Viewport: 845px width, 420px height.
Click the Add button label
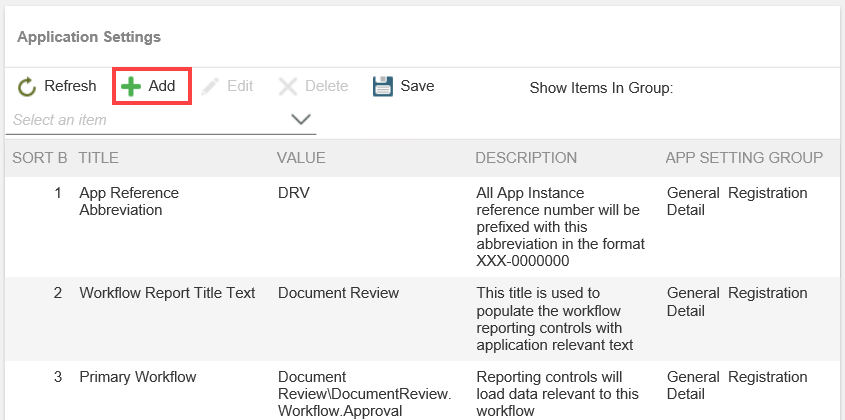point(162,87)
